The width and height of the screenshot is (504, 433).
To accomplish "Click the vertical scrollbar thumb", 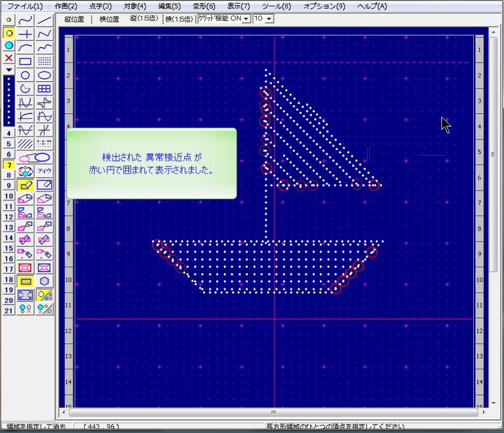I will click(493, 154).
